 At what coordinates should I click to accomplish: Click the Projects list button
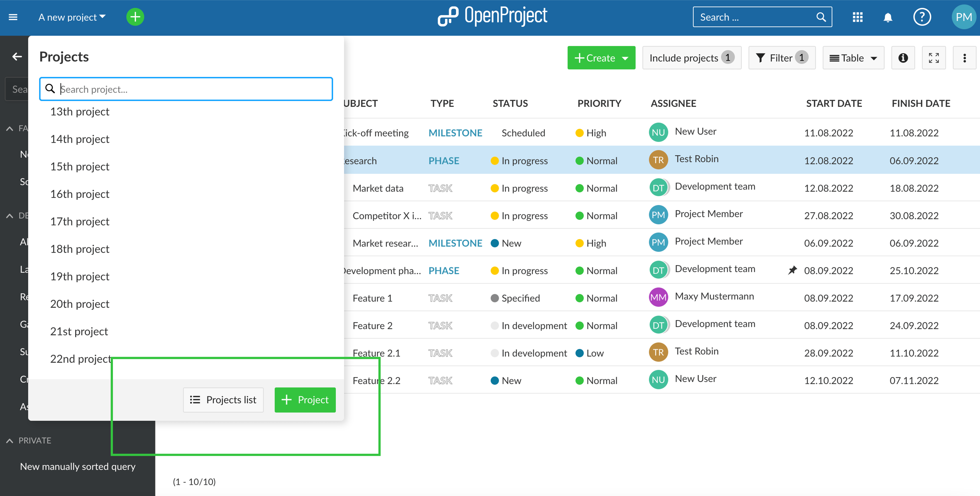[223, 400]
